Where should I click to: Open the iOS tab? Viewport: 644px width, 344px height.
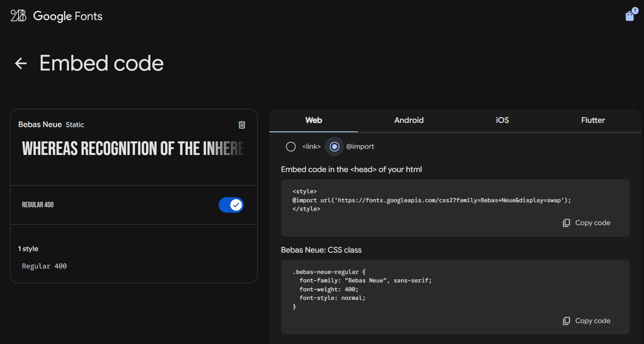click(502, 120)
